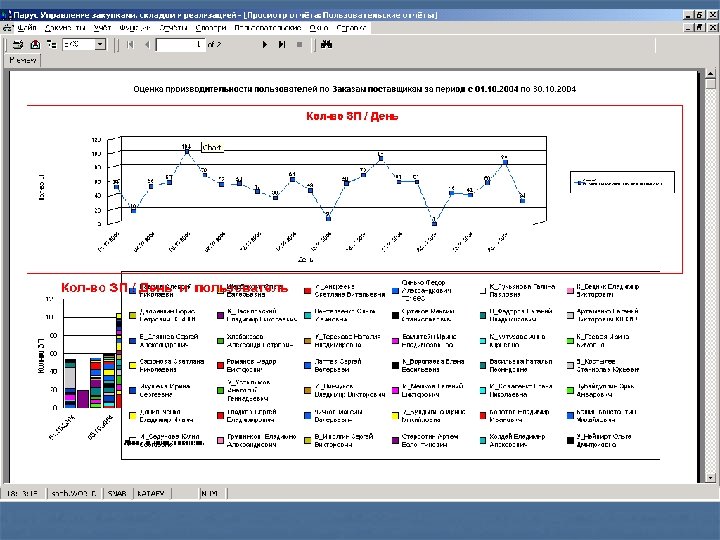Click the 'Колдей Владимир' legend entry
This screenshot has width=720, height=540.
(x=512, y=440)
